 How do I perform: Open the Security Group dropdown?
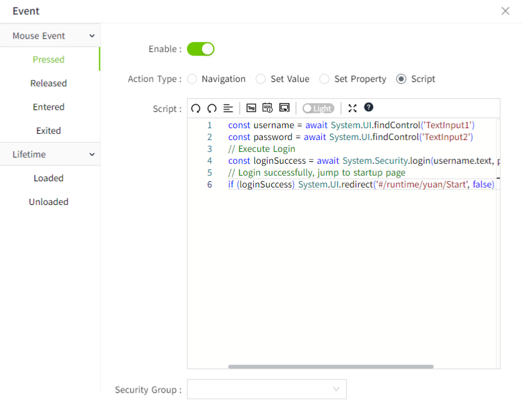coord(267,389)
